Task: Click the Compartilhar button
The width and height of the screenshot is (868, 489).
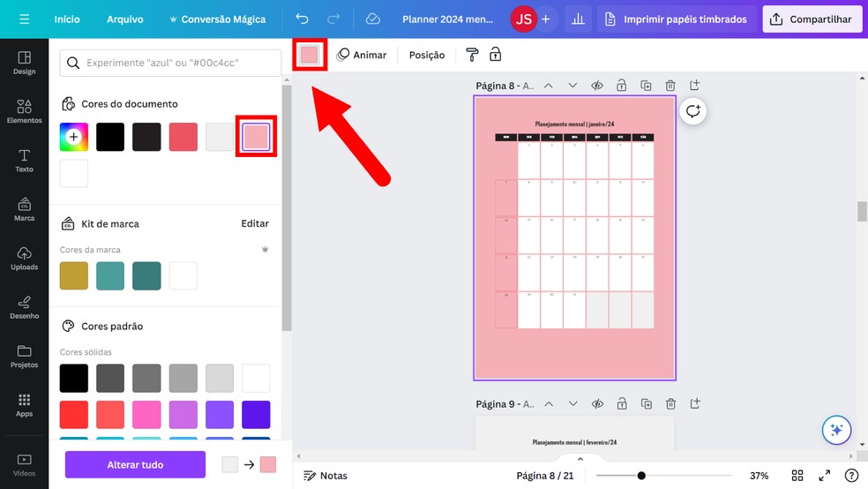Action: 812,19
